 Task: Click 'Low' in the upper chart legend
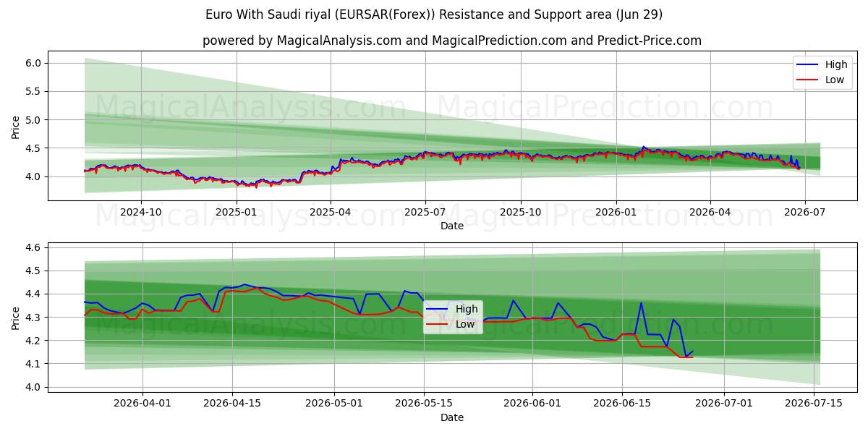tap(835, 80)
